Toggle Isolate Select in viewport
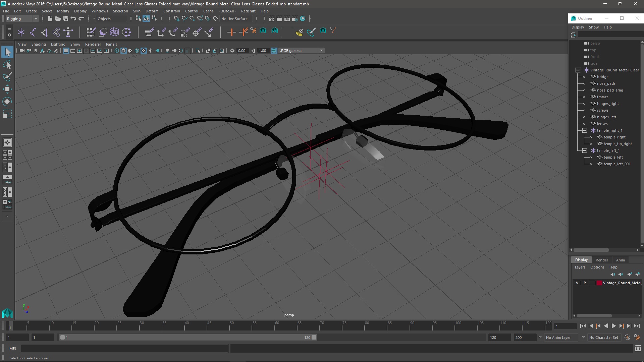 click(198, 51)
